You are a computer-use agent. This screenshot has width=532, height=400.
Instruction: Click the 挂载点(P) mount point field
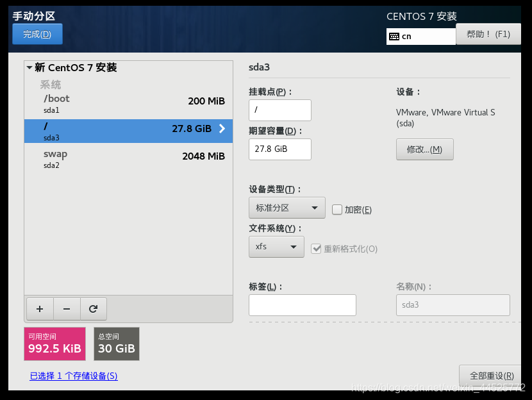[280, 110]
